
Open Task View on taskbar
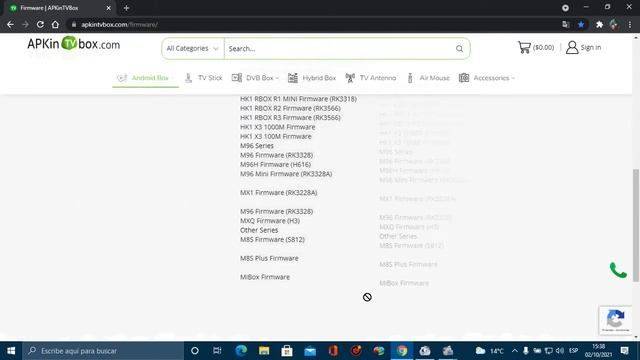pos(217,351)
